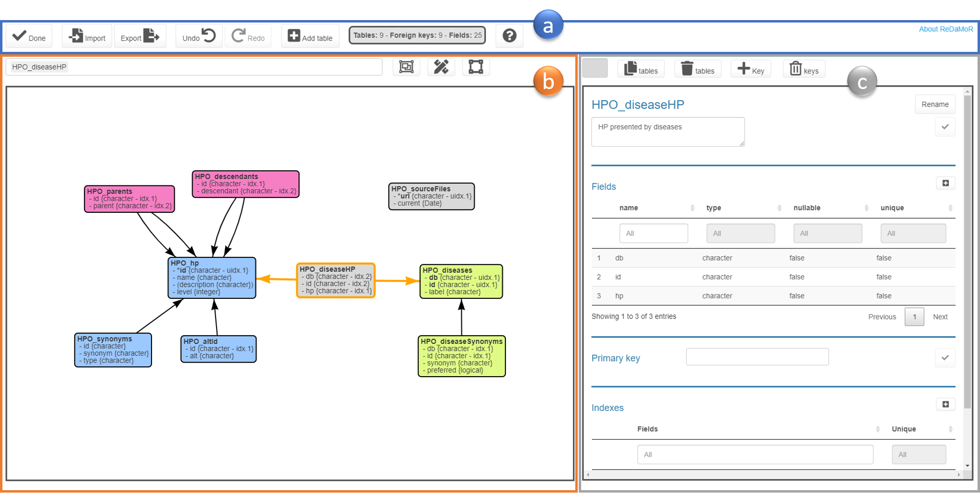Select the HPO_descendants table node
The width and height of the screenshot is (980, 497).
pyautogui.click(x=245, y=184)
